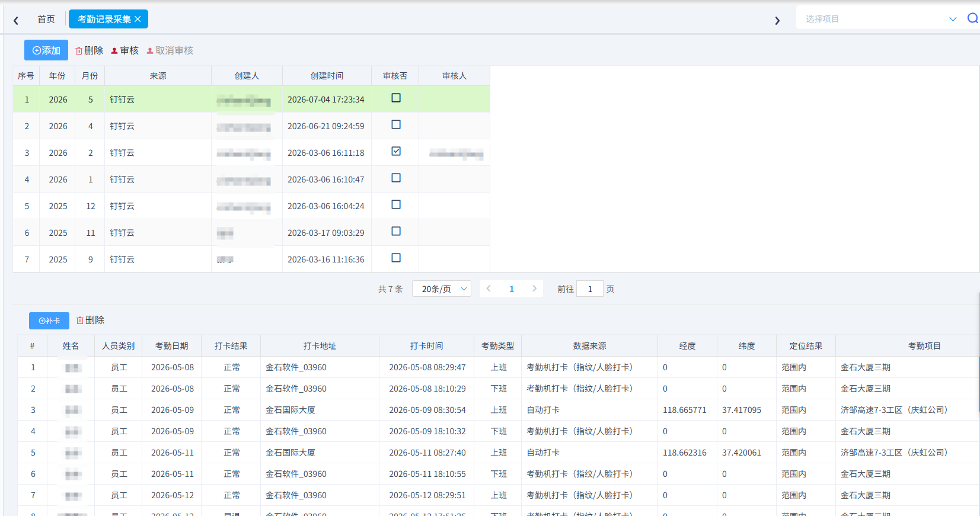Go to the next page arrow
Image resolution: width=980 pixels, height=516 pixels.
pos(534,289)
